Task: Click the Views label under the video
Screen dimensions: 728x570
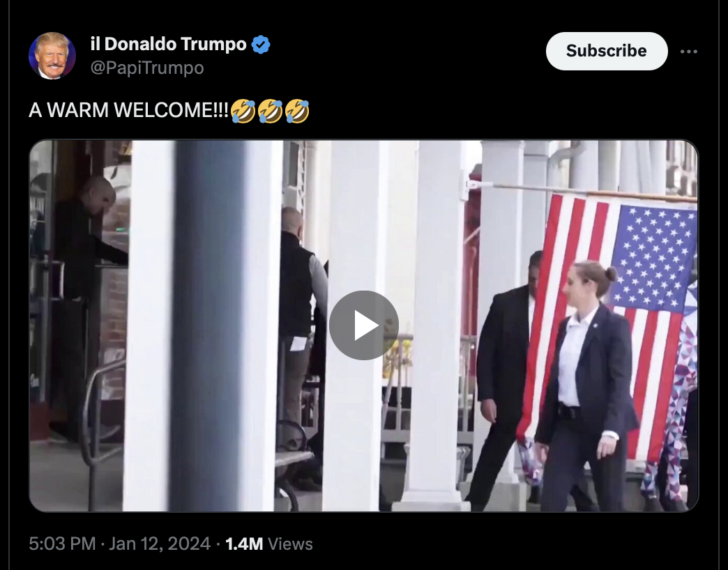Action: tap(290, 544)
